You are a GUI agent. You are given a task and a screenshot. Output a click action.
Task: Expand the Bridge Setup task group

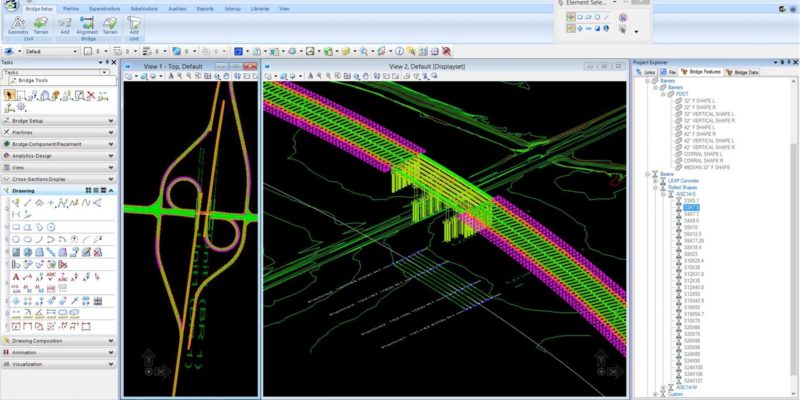59,121
